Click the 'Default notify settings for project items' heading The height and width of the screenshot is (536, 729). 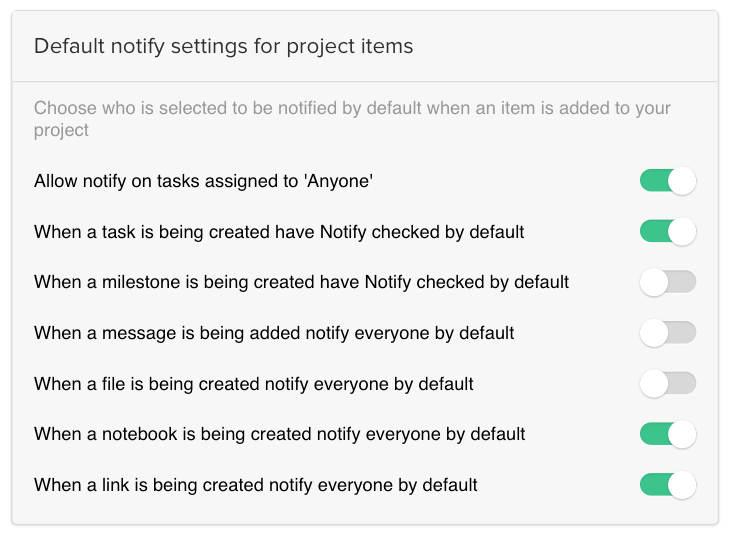click(223, 46)
